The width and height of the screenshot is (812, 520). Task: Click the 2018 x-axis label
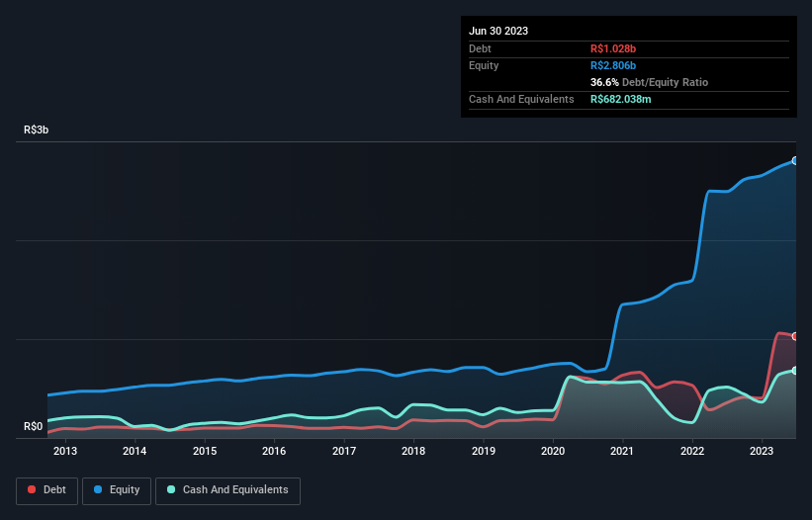[x=413, y=451]
